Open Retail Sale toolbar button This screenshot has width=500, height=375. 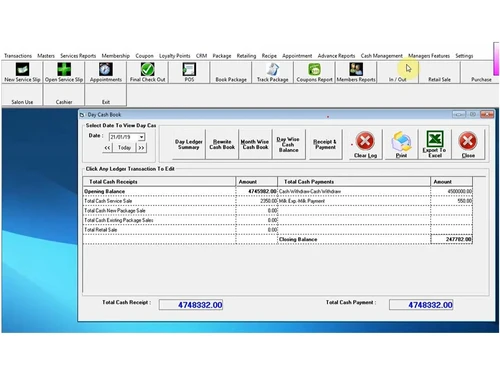click(x=439, y=72)
